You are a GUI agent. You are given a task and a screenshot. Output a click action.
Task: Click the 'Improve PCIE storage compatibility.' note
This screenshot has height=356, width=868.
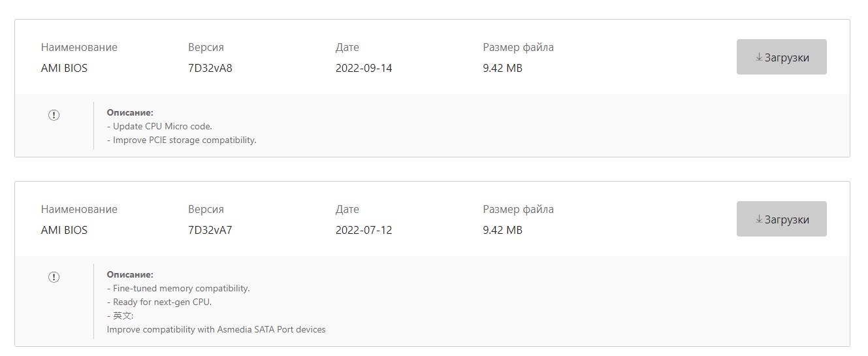[x=182, y=140]
